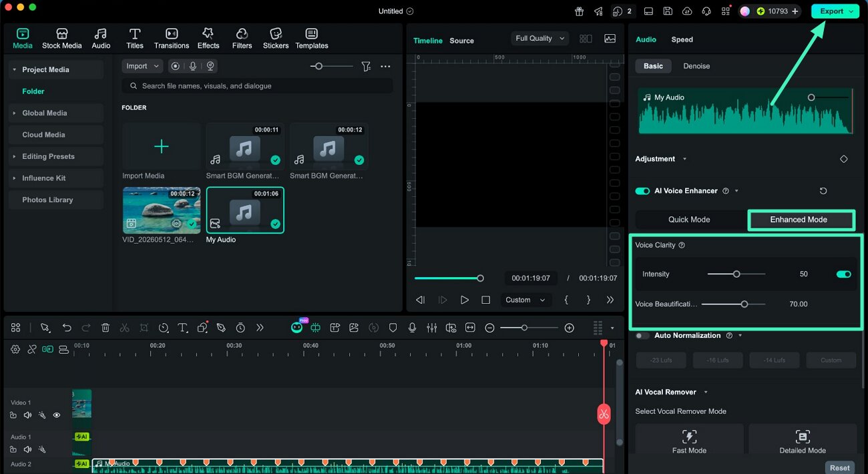
Task: Disable the Voice Clarity Intensity switch
Action: point(844,274)
